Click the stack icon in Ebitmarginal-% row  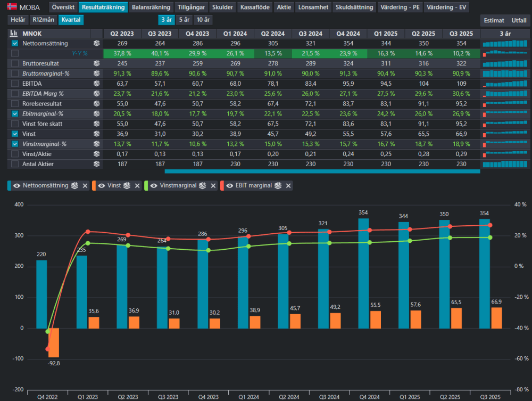coord(97,114)
